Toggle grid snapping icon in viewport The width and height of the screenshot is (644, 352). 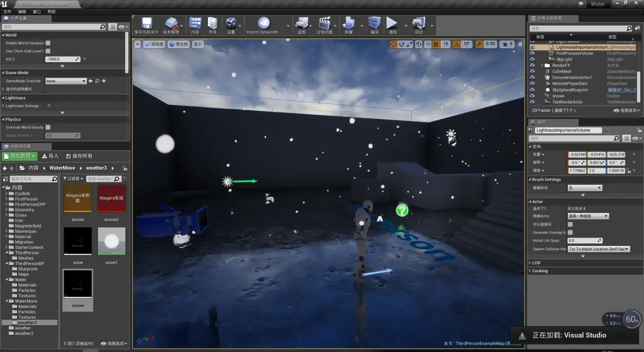(x=436, y=44)
